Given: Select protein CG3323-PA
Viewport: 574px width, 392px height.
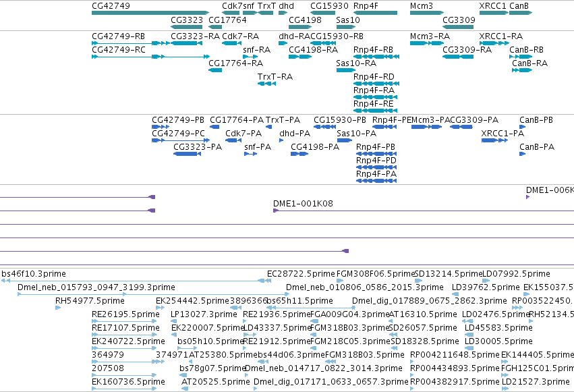Looking at the screenshot, I should click(187, 154).
